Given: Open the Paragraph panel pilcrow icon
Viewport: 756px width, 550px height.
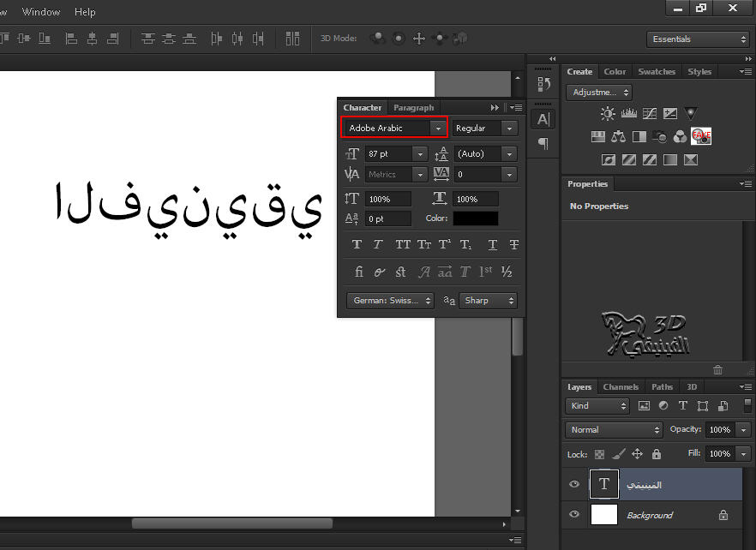Looking at the screenshot, I should tap(543, 143).
